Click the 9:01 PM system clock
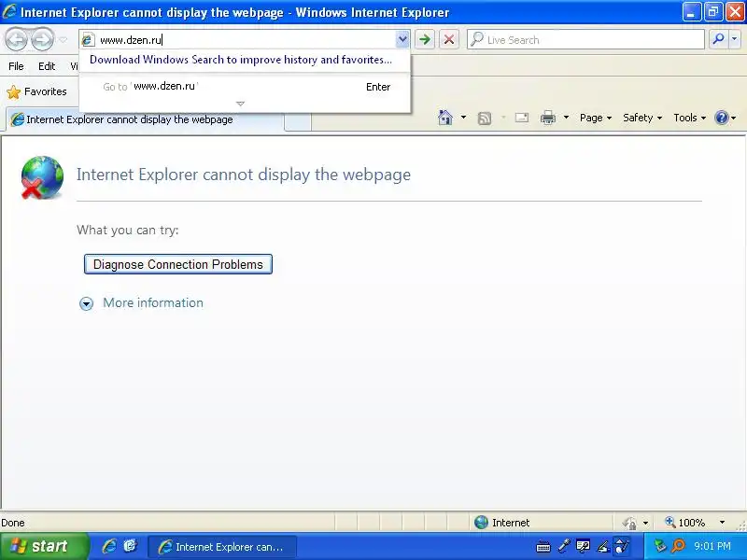747x560 pixels. click(x=712, y=546)
